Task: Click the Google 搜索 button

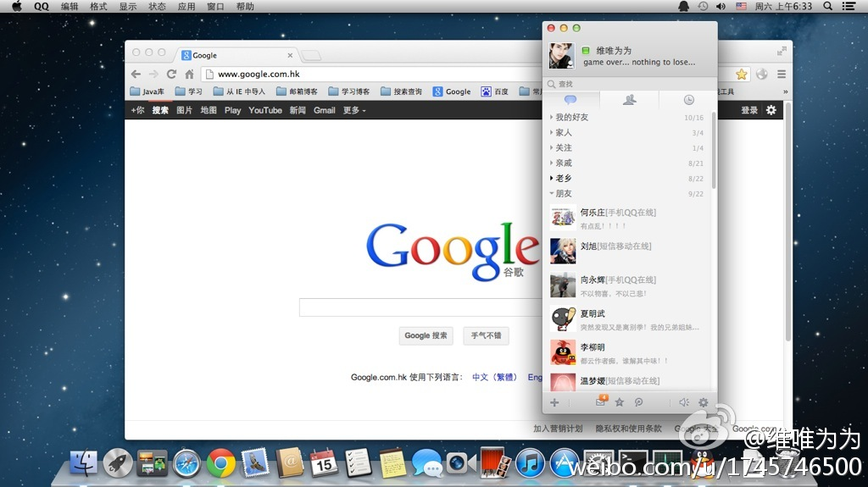Action: [426, 335]
